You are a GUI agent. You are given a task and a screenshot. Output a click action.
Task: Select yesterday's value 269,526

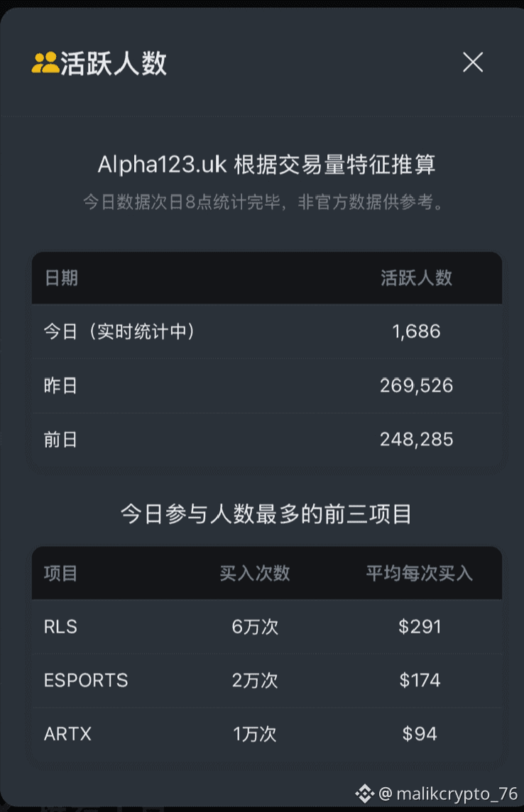click(x=416, y=386)
